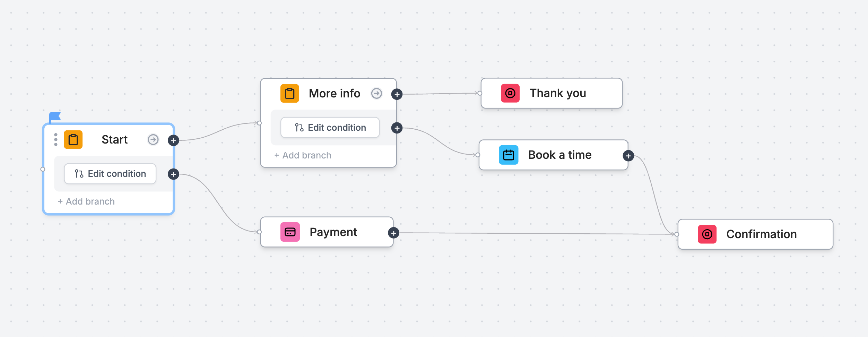
Task: Click the plus connector beside the Start title
Action: click(x=173, y=141)
